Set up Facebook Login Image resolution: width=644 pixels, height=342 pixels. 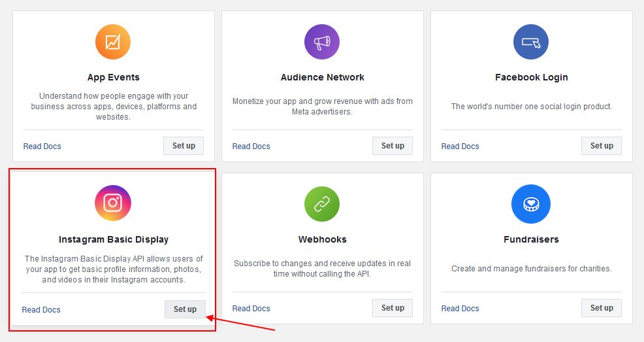click(x=601, y=146)
